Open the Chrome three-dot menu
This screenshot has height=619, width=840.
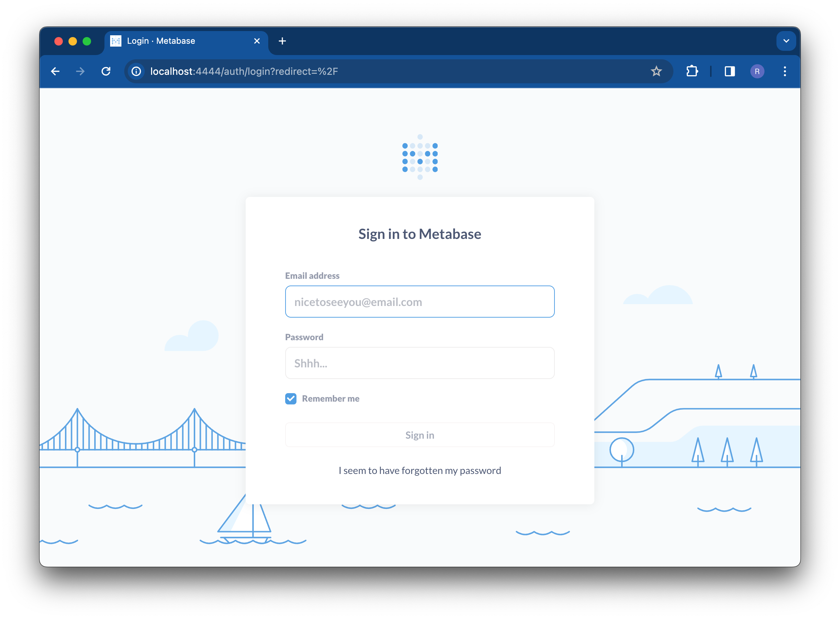tap(785, 71)
